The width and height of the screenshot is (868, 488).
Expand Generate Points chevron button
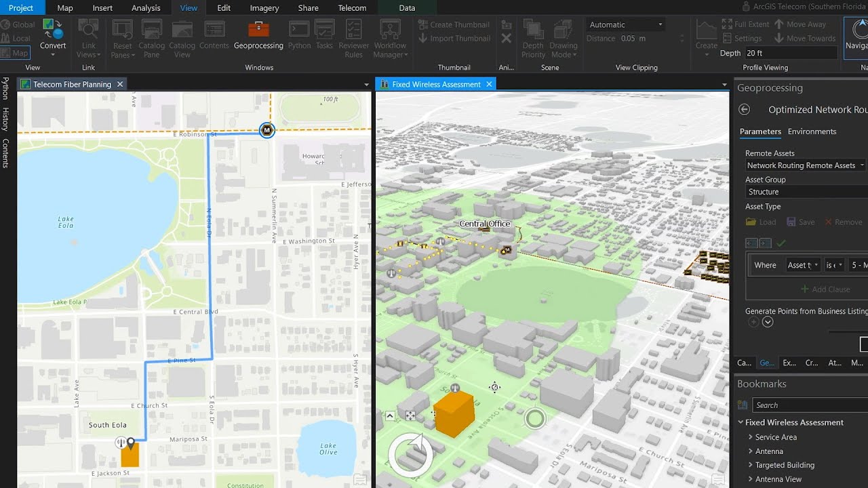768,322
